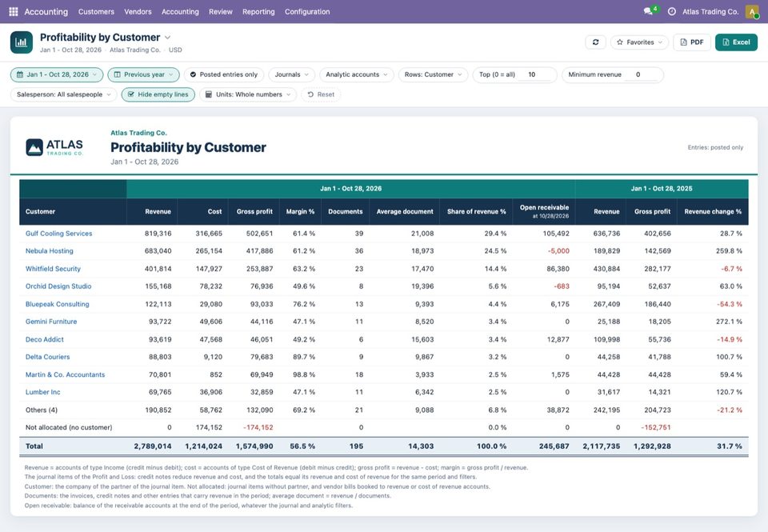This screenshot has height=532, width=768.
Task: Open the Previous year comparison dropdown
Action: click(x=143, y=74)
